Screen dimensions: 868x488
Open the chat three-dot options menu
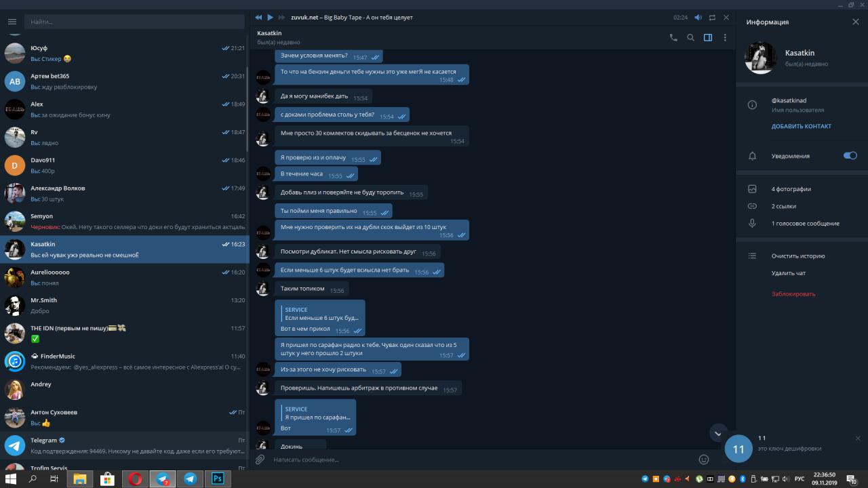(725, 38)
